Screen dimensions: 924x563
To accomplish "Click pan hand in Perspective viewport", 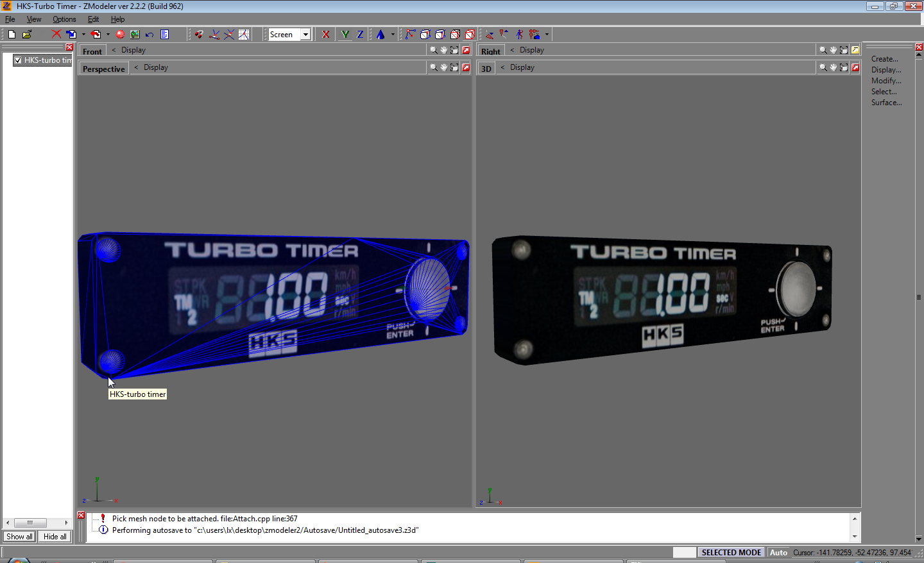I will coord(444,67).
